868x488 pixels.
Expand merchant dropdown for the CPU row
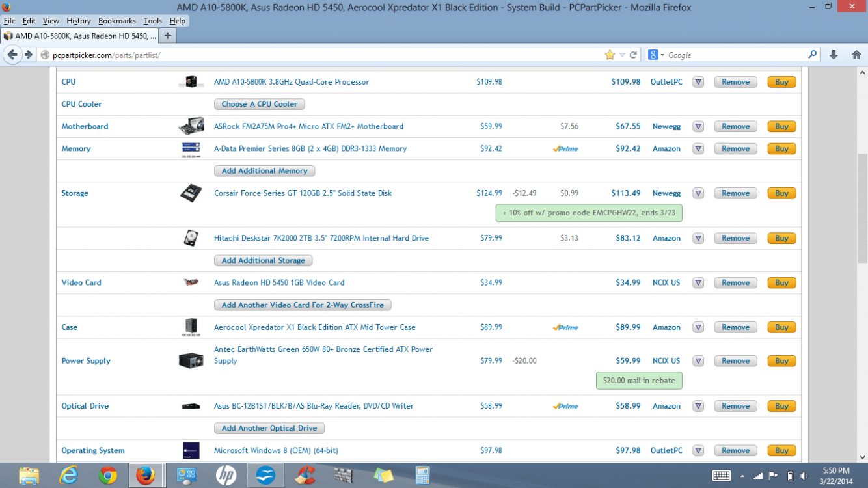click(x=698, y=82)
